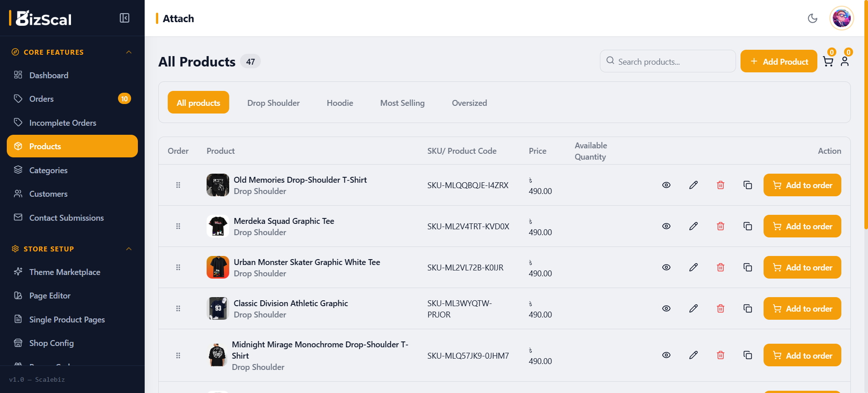Edit Midnight Mirage Monochrome T-Shirt
Screen dimensions: 868x393
tap(693, 355)
